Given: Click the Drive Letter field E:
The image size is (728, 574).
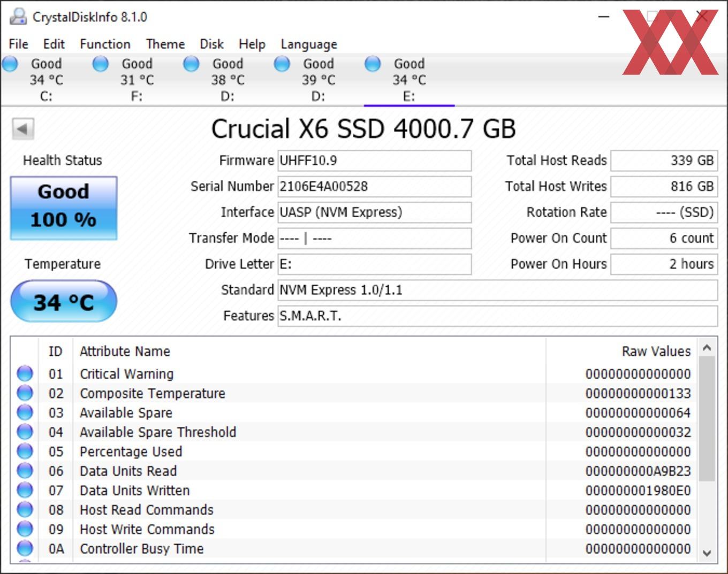Looking at the screenshot, I should (374, 264).
